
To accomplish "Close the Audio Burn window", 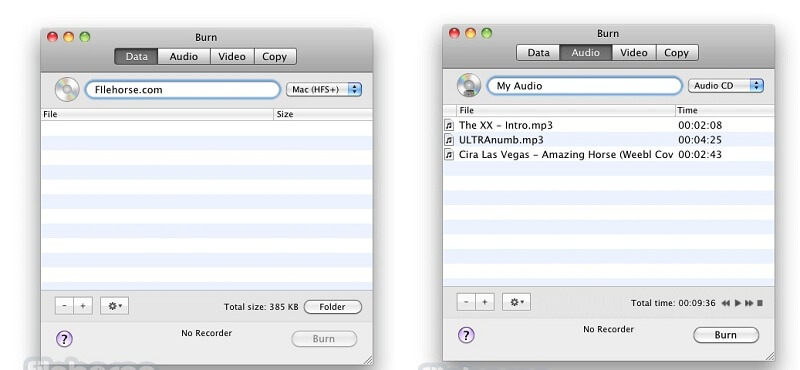I will click(x=454, y=33).
